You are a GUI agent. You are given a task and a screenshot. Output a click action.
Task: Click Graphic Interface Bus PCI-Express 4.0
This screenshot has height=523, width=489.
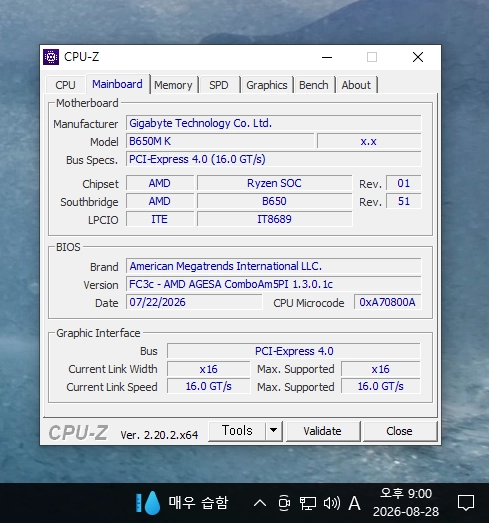click(x=294, y=351)
